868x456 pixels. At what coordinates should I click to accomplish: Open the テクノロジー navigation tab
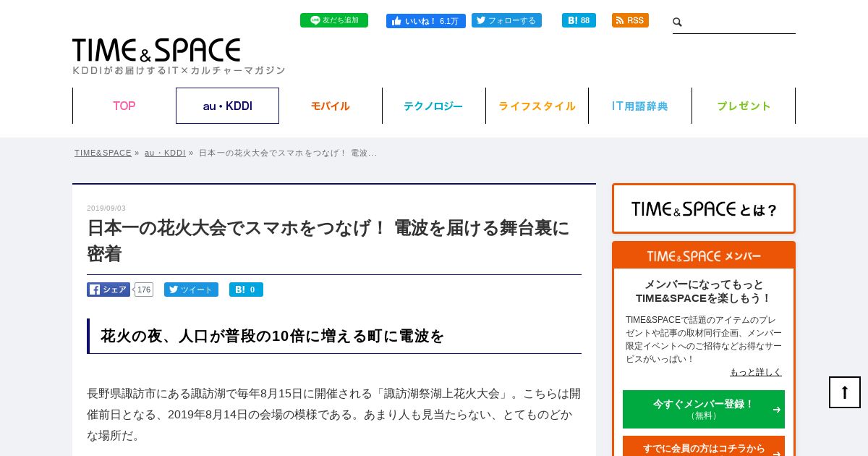click(433, 106)
